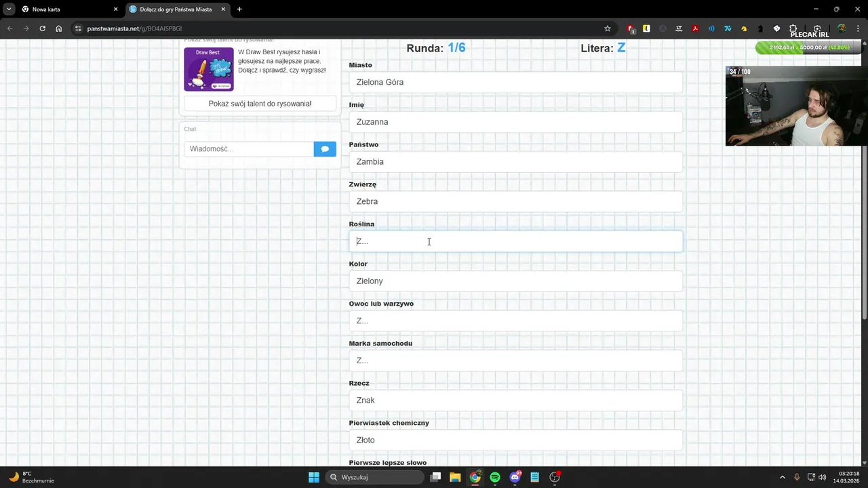Viewport: 868px width, 488px height.
Task: Click Pokaż swój talent do rysowania button
Action: (x=260, y=104)
